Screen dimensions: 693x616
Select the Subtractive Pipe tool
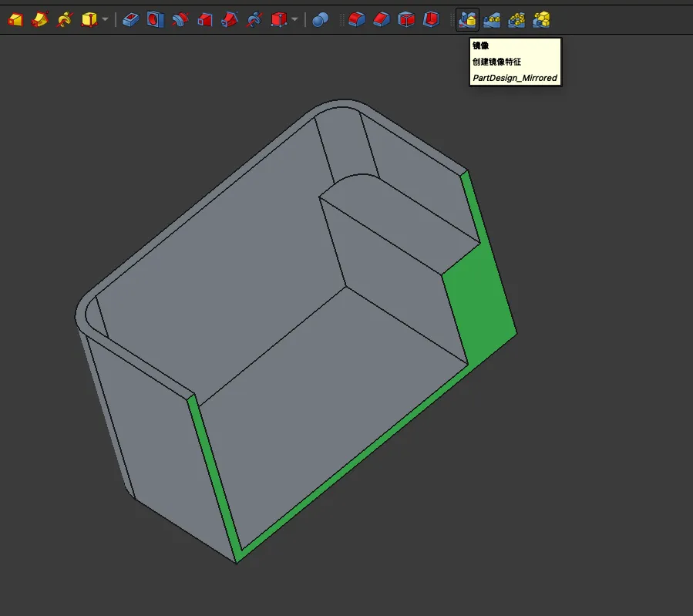229,19
